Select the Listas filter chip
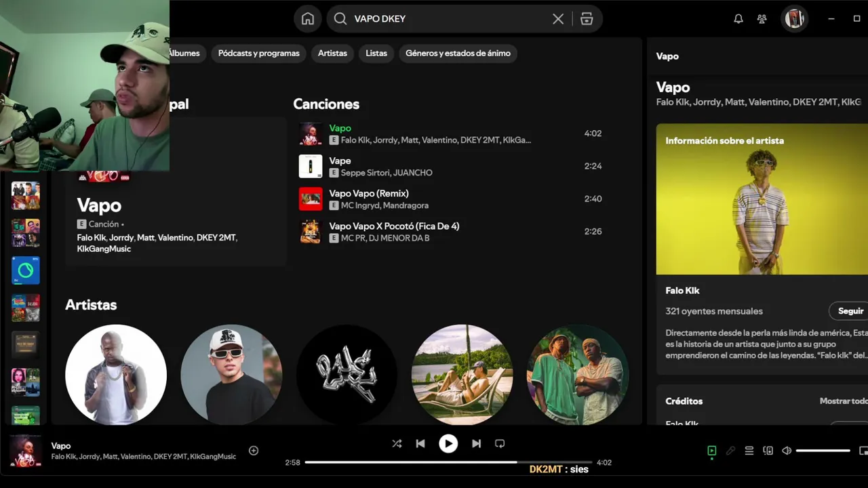The width and height of the screenshot is (868, 488). 376,53
